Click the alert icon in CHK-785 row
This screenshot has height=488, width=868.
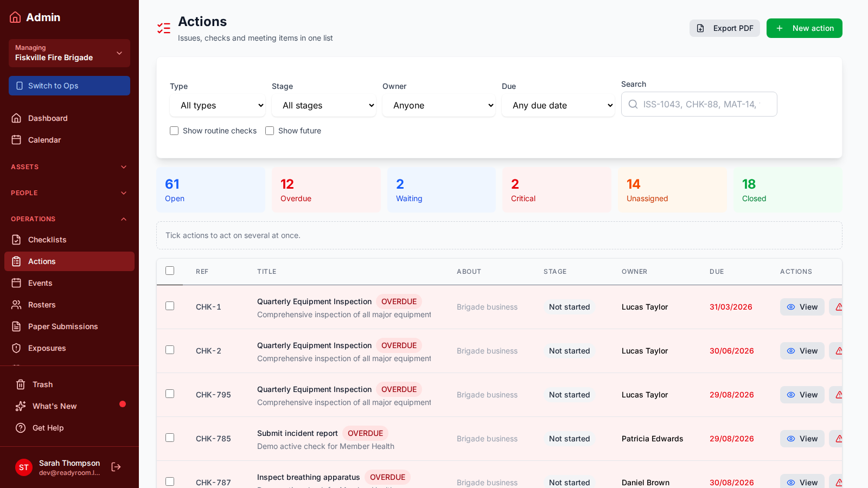pyautogui.click(x=839, y=439)
